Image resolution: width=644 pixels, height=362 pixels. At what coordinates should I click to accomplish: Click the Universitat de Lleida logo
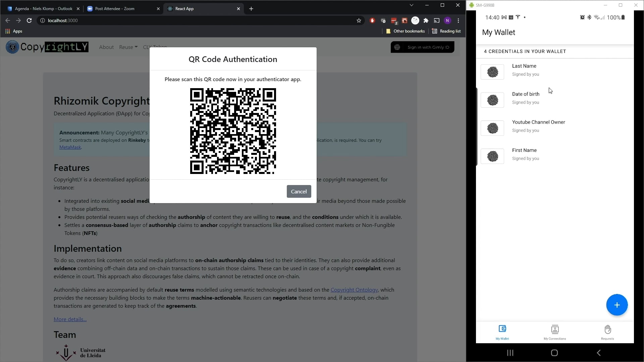80,353
